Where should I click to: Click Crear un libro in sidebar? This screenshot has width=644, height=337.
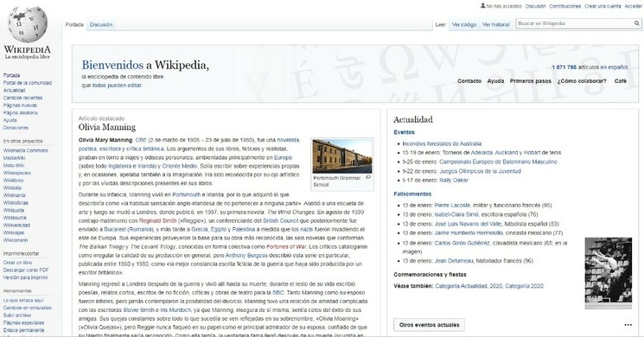(x=17, y=263)
